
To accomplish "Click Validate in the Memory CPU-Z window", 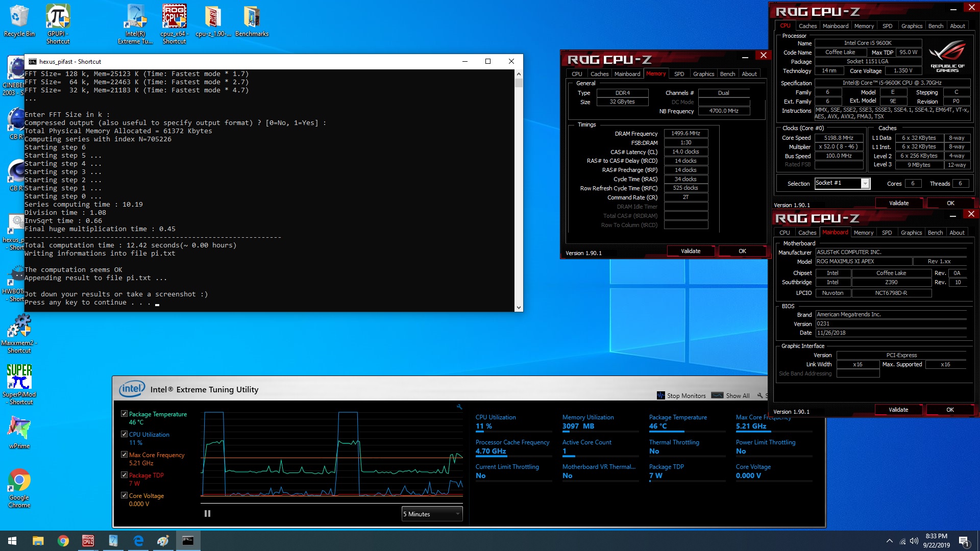I will [x=691, y=251].
